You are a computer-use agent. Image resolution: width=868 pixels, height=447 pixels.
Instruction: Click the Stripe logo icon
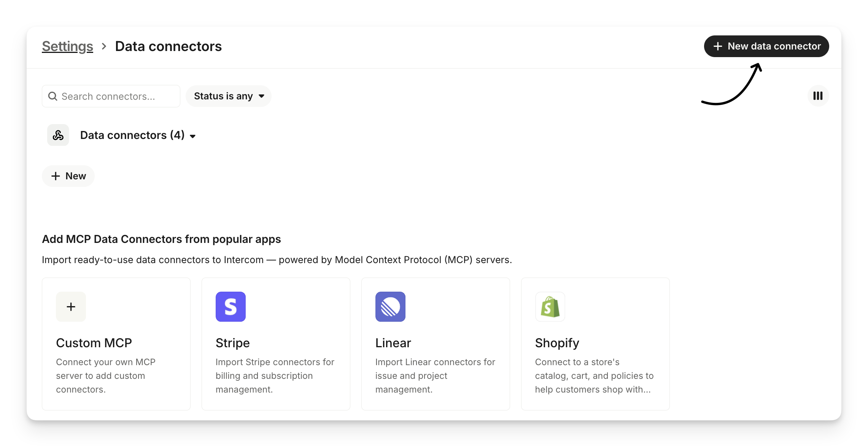[231, 307]
